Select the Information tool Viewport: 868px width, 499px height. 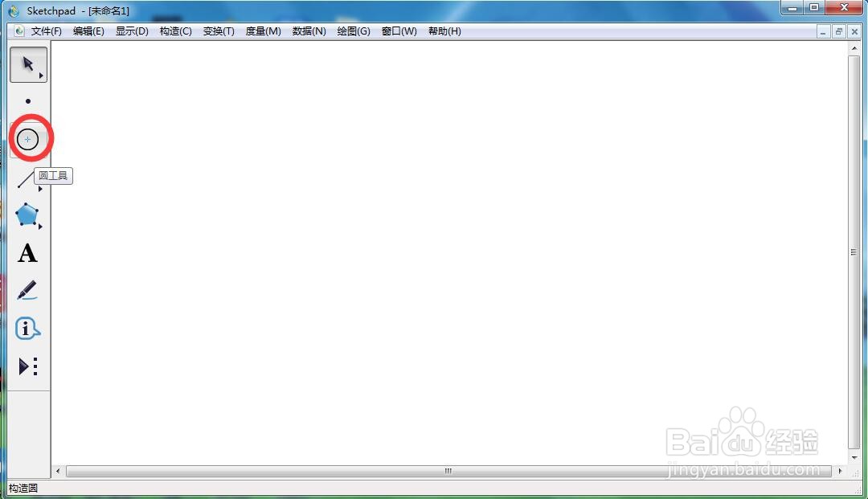[x=27, y=329]
